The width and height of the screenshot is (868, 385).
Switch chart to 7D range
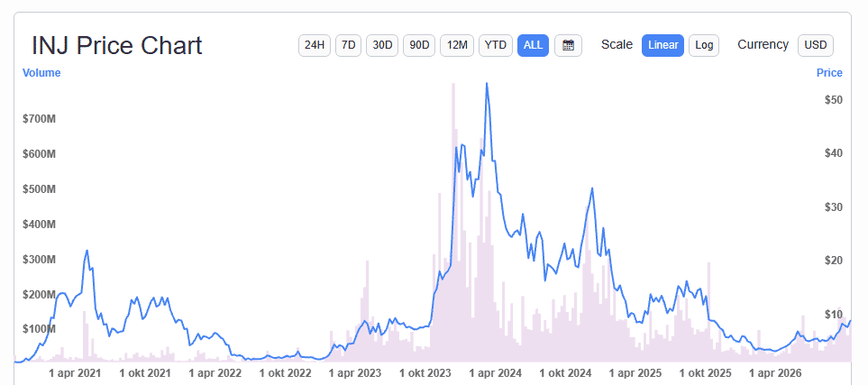point(348,45)
